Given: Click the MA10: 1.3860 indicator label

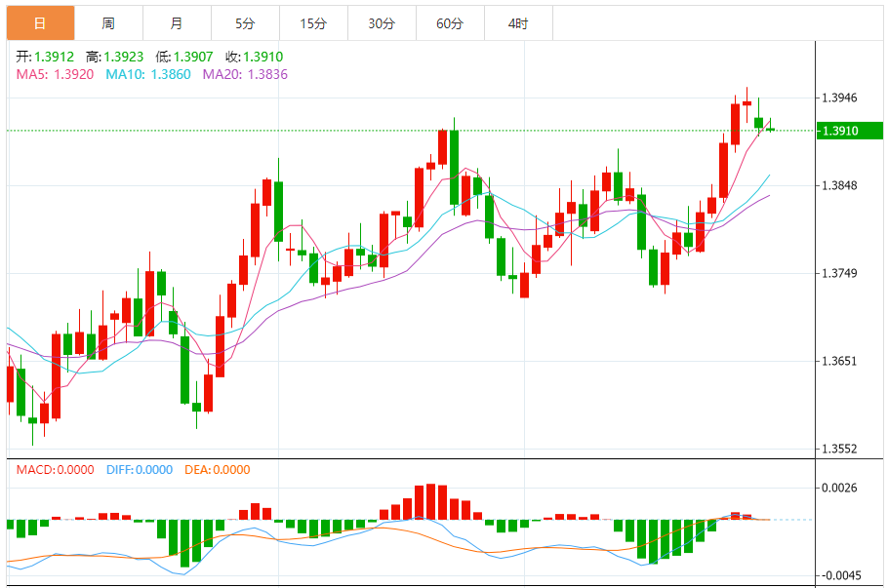Looking at the screenshot, I should (x=147, y=75).
